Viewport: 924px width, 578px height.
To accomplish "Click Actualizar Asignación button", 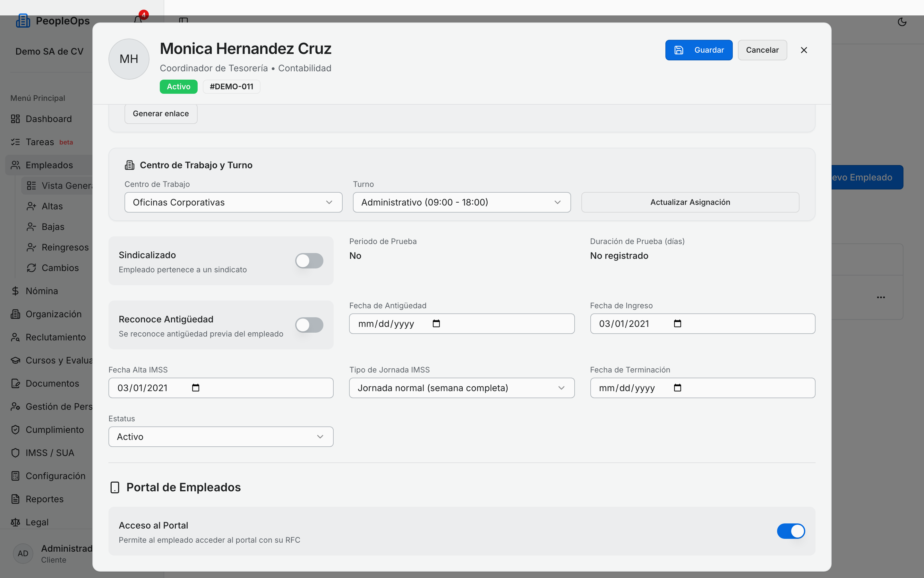I will pyautogui.click(x=690, y=202).
